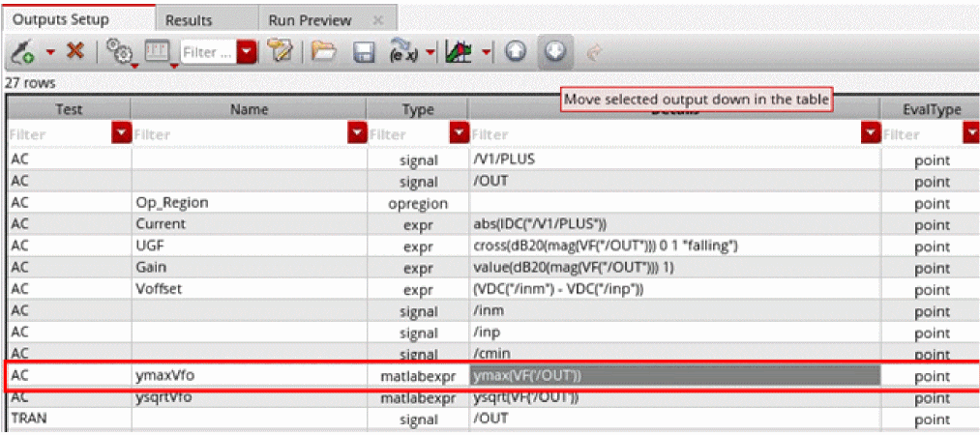This screenshot has height=435, width=980.
Task: Click the cross(dB20..."falling") expression cell
Action: [675, 246]
